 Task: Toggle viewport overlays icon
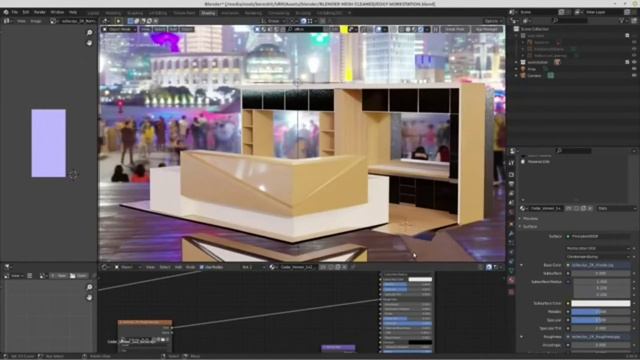pyautogui.click(x=379, y=29)
